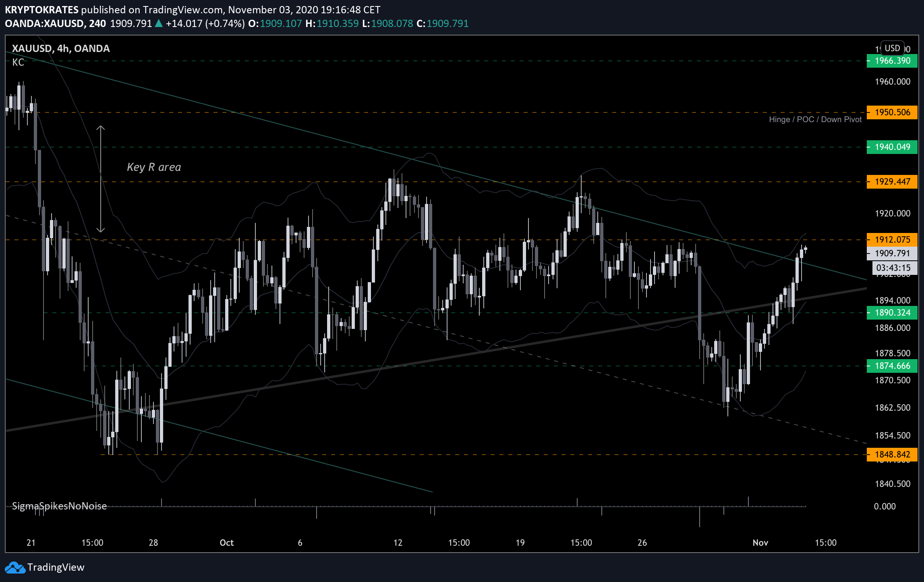Image resolution: width=924 pixels, height=582 pixels.
Task: Click the TradingView cloud logo icon
Action: 15,567
